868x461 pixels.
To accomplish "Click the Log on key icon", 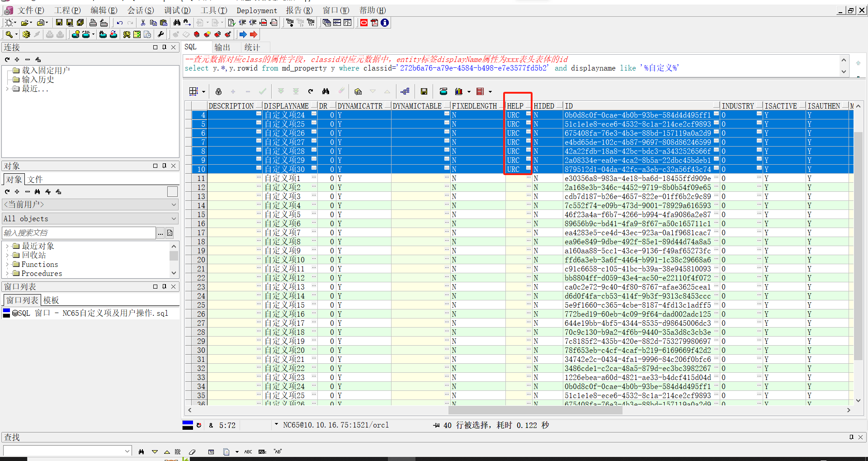I will [x=9, y=34].
